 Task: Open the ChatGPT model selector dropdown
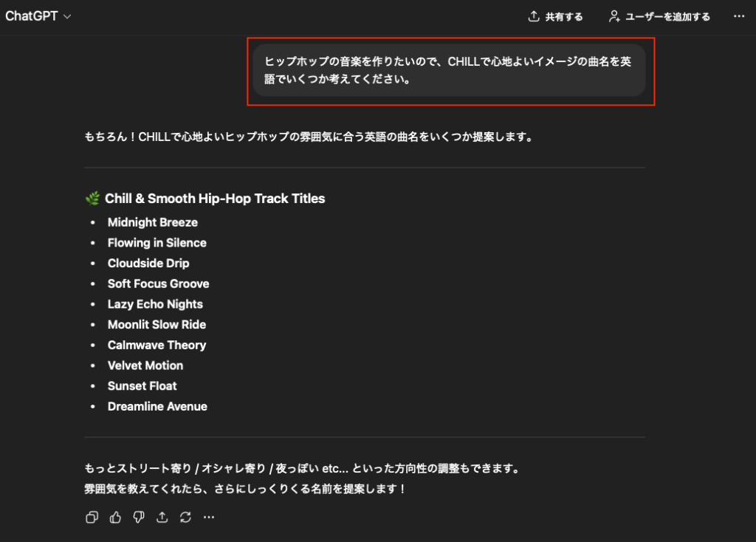38,16
